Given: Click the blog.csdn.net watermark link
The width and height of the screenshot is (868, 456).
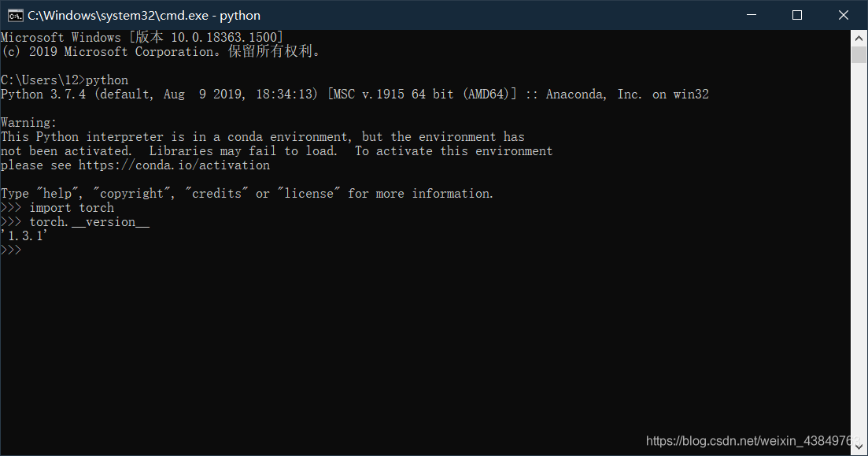Looking at the screenshot, I should (752, 441).
